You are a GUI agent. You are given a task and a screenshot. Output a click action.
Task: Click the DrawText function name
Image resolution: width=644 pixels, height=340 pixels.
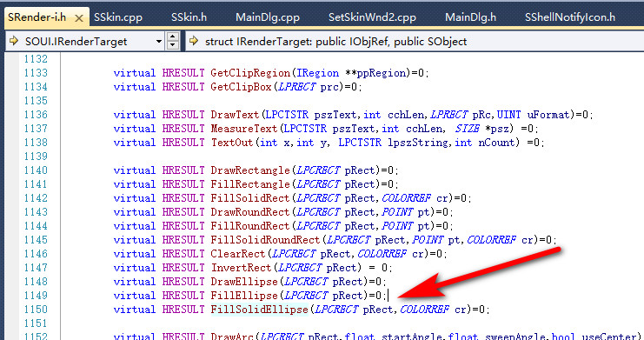coord(235,115)
